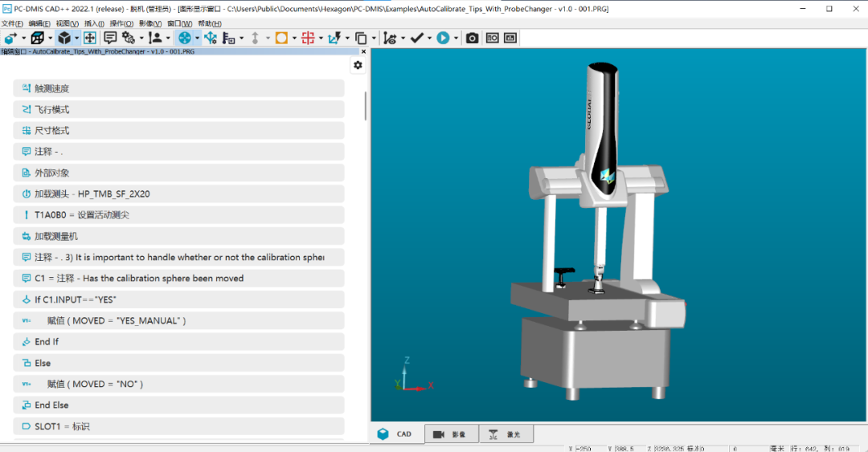Select the 加载测量机 command row
868x452 pixels.
[178, 236]
